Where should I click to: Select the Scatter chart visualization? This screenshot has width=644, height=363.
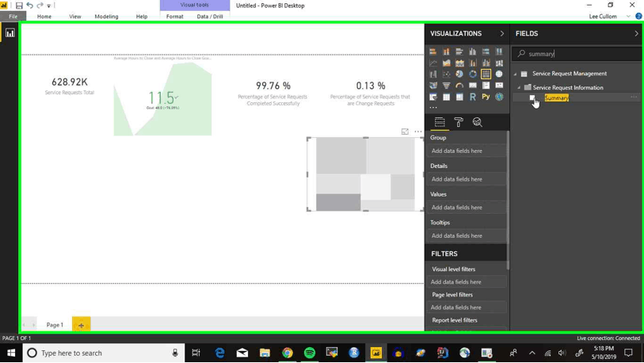coord(446,75)
